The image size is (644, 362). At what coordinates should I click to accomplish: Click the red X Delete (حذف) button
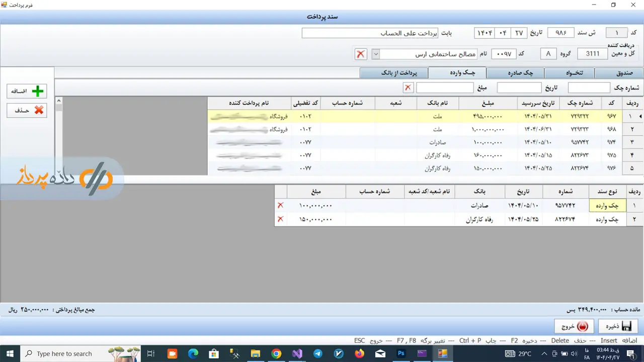pyautogui.click(x=26, y=110)
